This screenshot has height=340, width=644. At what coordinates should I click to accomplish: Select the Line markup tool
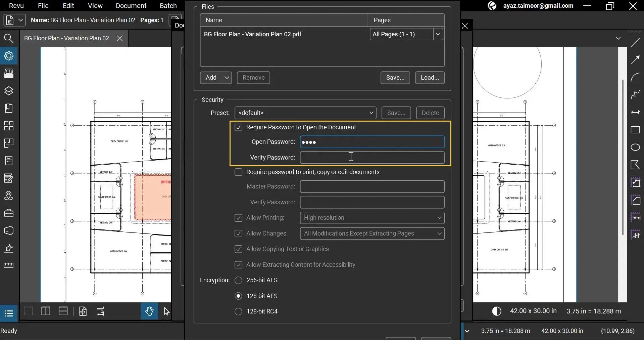tap(635, 42)
